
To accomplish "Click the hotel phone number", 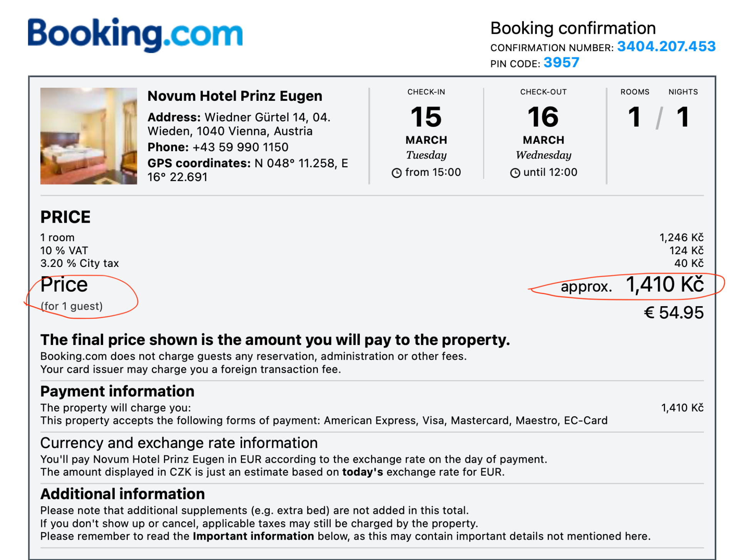I will 240,147.
